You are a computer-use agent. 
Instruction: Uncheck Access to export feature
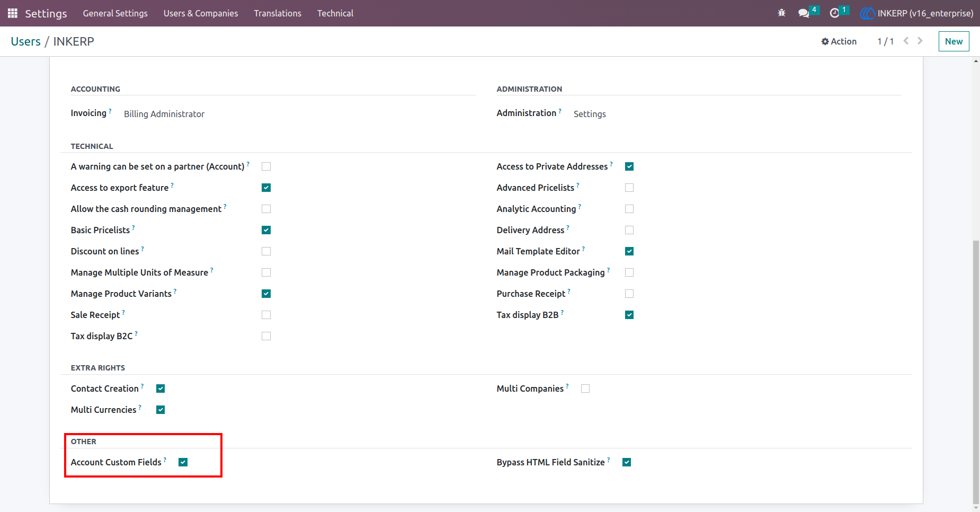pos(266,188)
